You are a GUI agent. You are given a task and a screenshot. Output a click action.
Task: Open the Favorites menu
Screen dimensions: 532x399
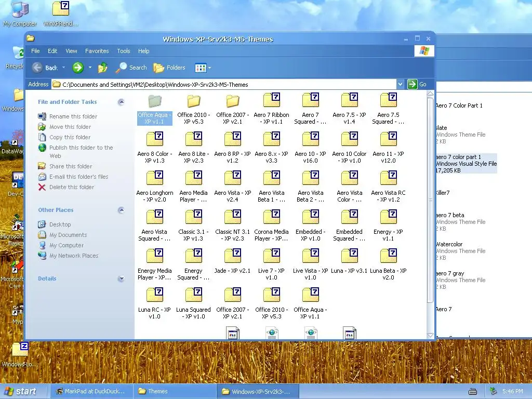[97, 51]
